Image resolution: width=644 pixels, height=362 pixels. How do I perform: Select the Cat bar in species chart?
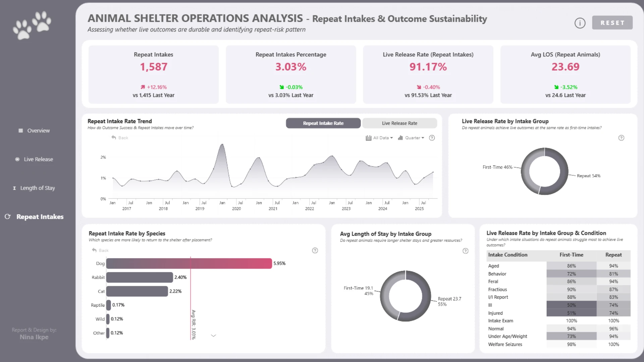pos(137,291)
